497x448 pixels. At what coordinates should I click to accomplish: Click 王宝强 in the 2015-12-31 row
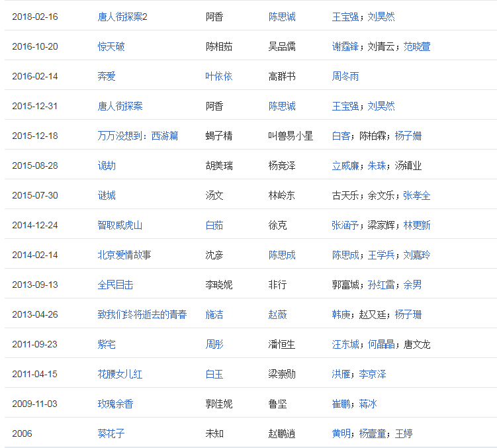click(345, 107)
